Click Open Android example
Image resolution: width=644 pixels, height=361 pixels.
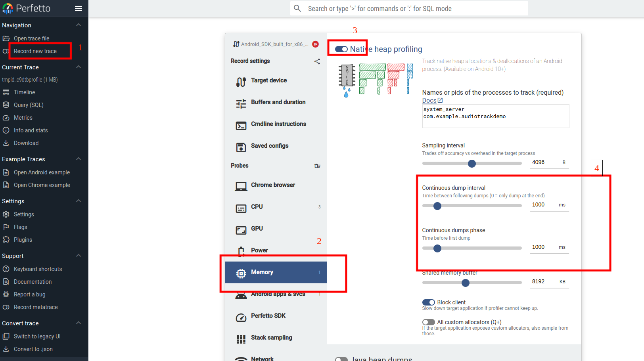(42, 172)
